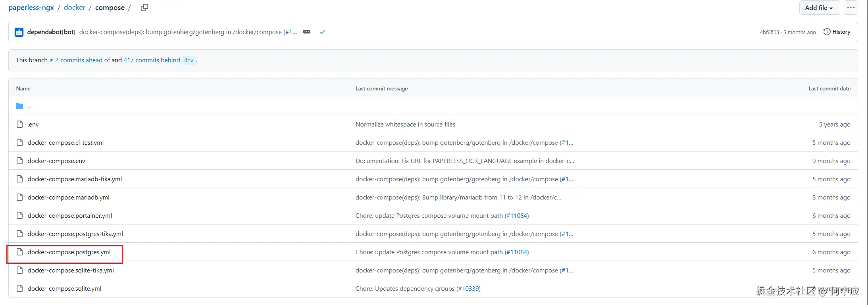Click the parent directory folder icon
Image resolution: width=868 pixels, height=305 pixels.
tap(19, 106)
